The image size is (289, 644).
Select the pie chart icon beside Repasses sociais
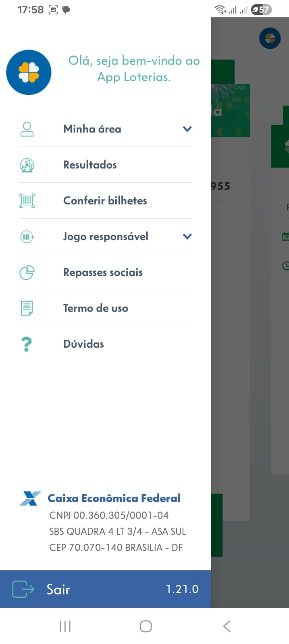(27, 272)
